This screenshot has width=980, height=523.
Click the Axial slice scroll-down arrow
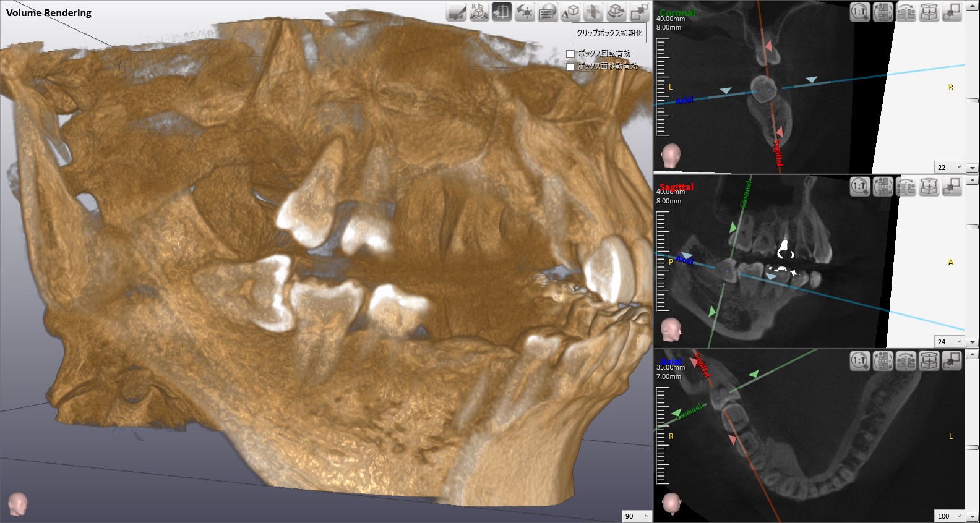pyautogui.click(x=972, y=516)
